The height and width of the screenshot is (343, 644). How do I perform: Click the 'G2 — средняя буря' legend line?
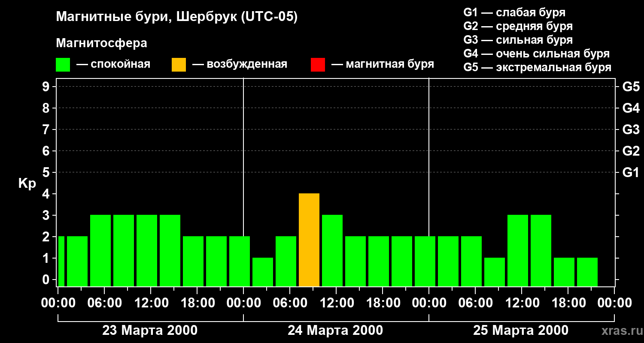pyautogui.click(x=518, y=26)
